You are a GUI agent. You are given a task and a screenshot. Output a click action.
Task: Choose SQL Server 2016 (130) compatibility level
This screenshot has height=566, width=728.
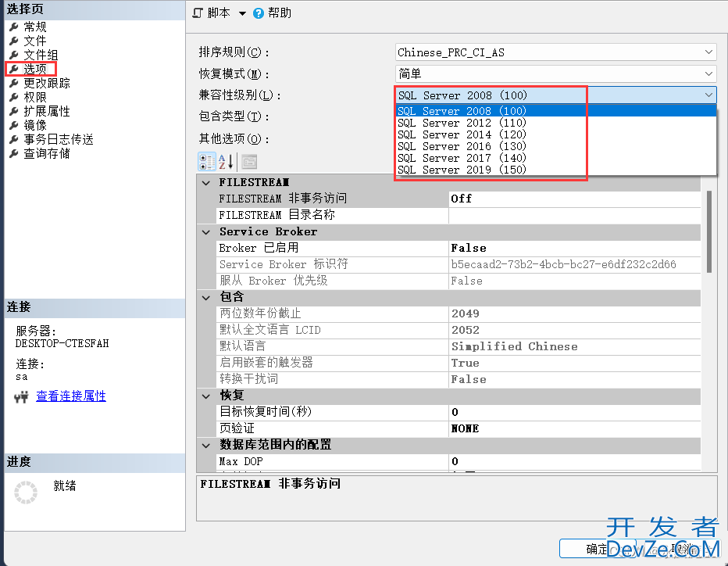[x=556, y=146]
